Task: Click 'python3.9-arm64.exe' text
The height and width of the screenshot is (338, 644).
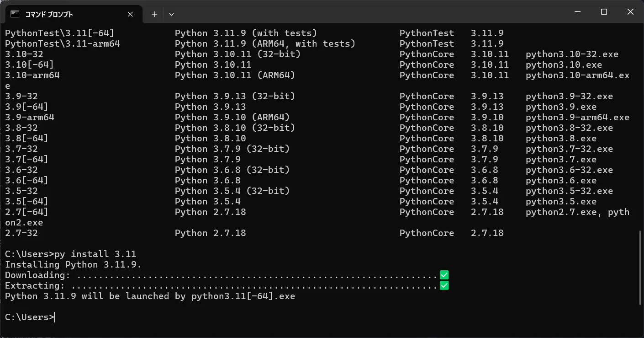Action: pyautogui.click(x=577, y=117)
